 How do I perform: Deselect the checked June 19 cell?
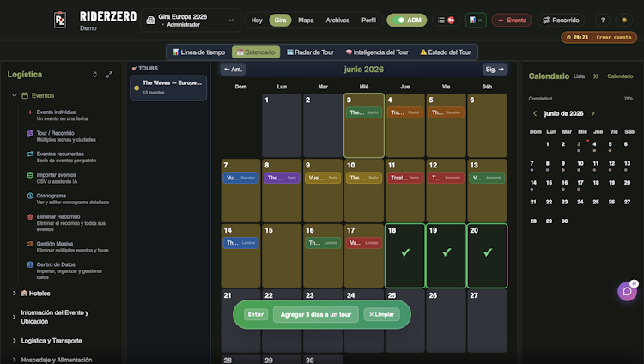(446, 256)
